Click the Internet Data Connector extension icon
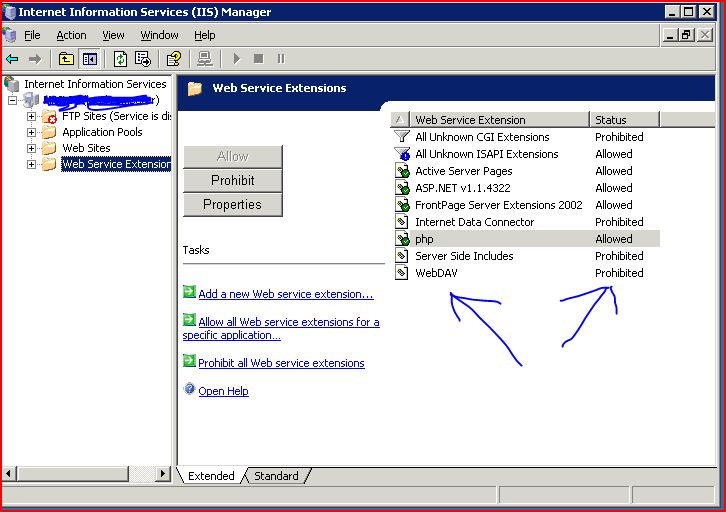 [x=401, y=222]
